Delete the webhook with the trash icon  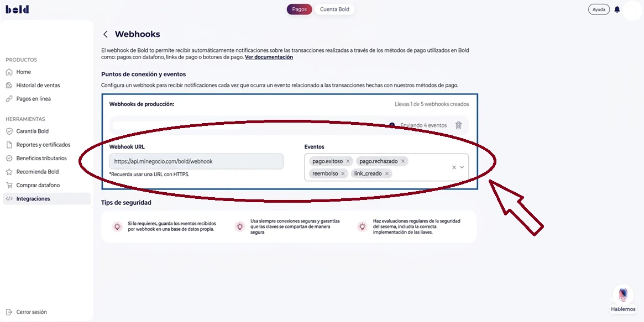458,125
